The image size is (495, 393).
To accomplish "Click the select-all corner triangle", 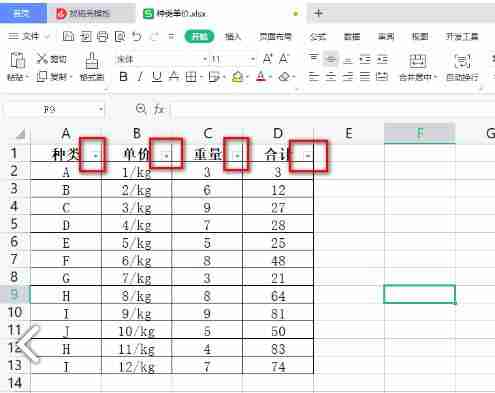I will [x=20, y=134].
